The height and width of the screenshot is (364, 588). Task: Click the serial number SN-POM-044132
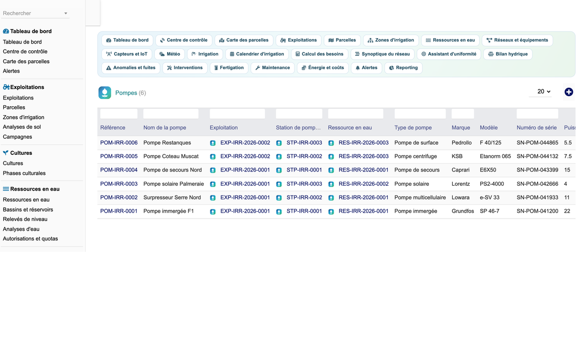(x=538, y=157)
